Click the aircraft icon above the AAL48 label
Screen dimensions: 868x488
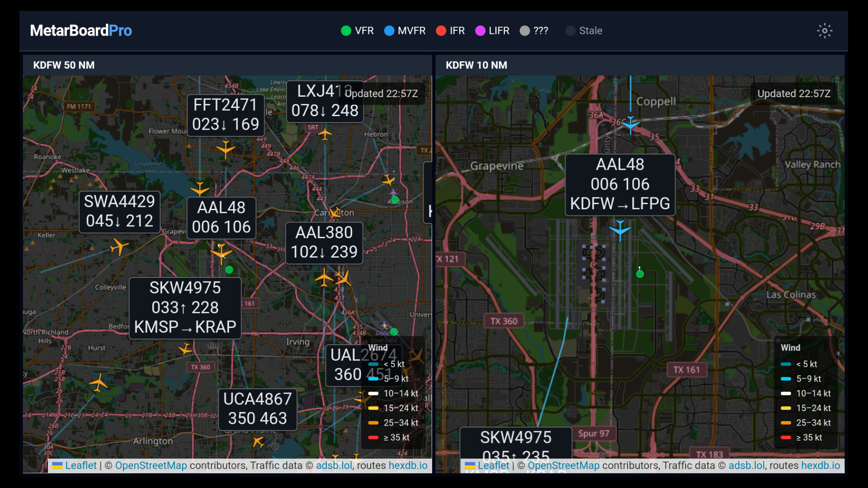point(199,188)
